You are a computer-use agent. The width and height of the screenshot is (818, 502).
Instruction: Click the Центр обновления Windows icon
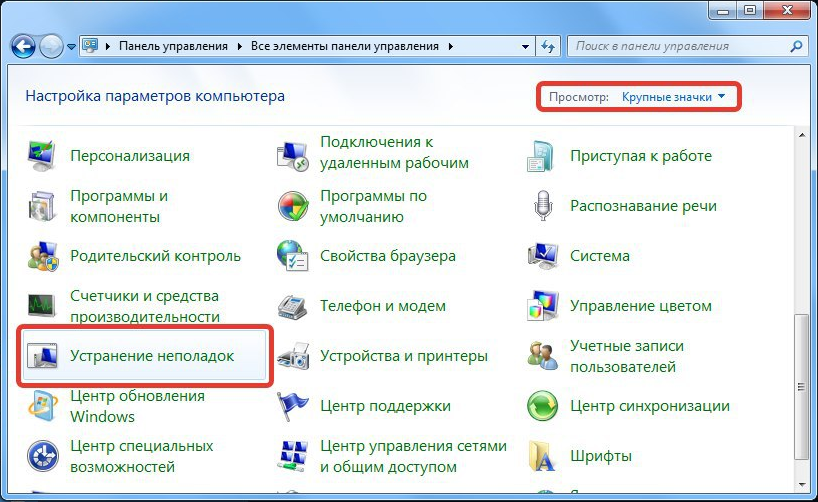pos(42,406)
